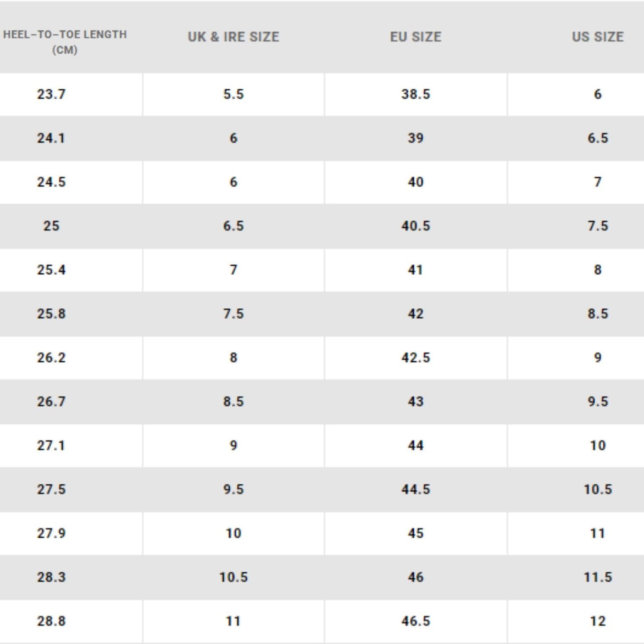The width and height of the screenshot is (644, 644).
Task: Click the EU size 44 cell
Action: tap(415, 446)
